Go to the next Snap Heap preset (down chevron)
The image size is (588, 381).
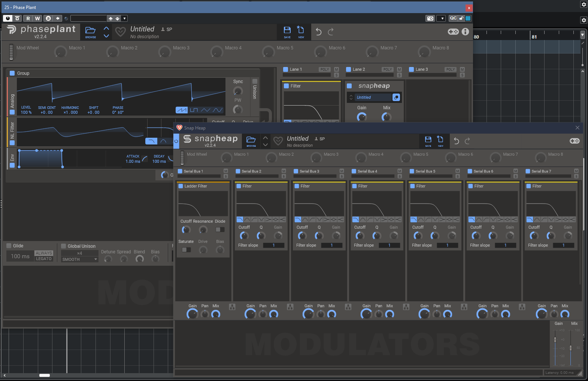pos(265,144)
